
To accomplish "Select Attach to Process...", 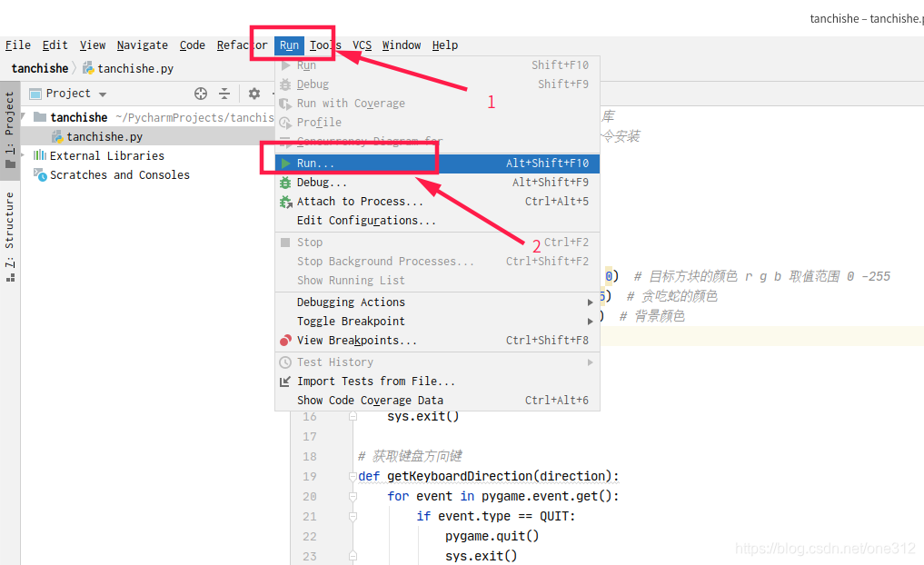I will [x=437, y=202].
